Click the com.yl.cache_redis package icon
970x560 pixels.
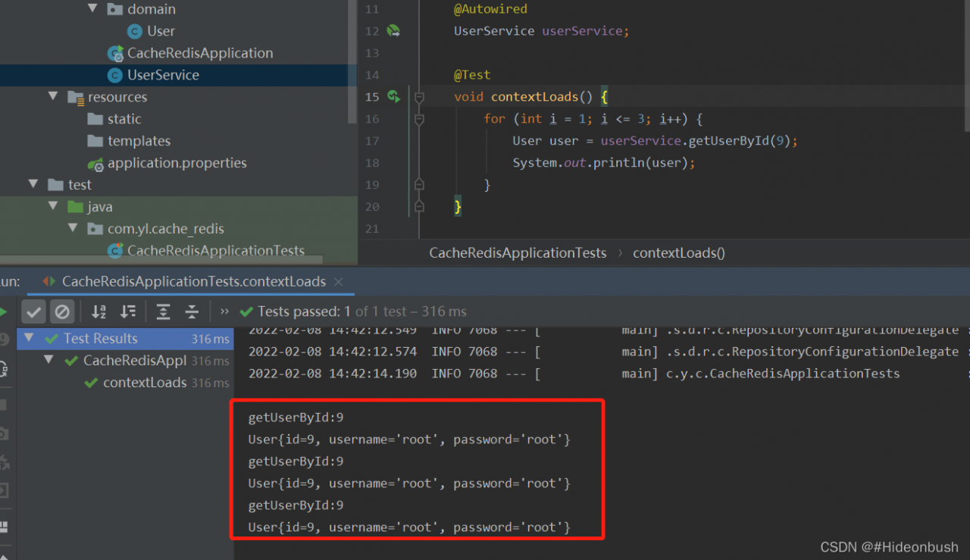(95, 229)
